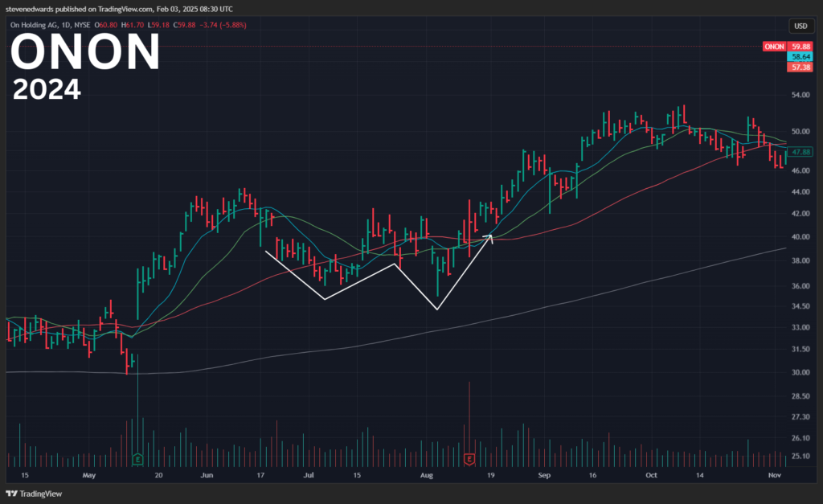Click the Oct date axis label
Image resolution: width=823 pixels, height=504 pixels.
click(651, 475)
